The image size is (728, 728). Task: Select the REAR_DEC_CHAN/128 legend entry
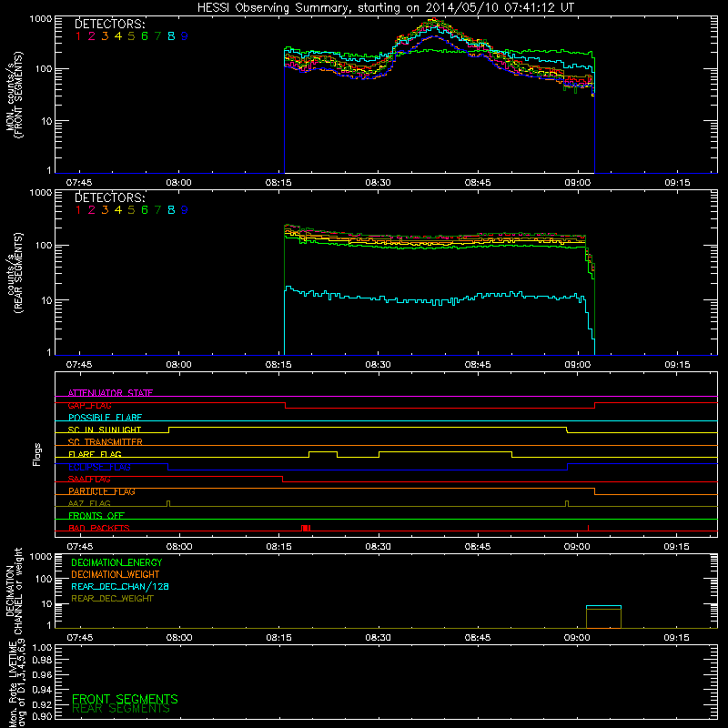[120, 586]
